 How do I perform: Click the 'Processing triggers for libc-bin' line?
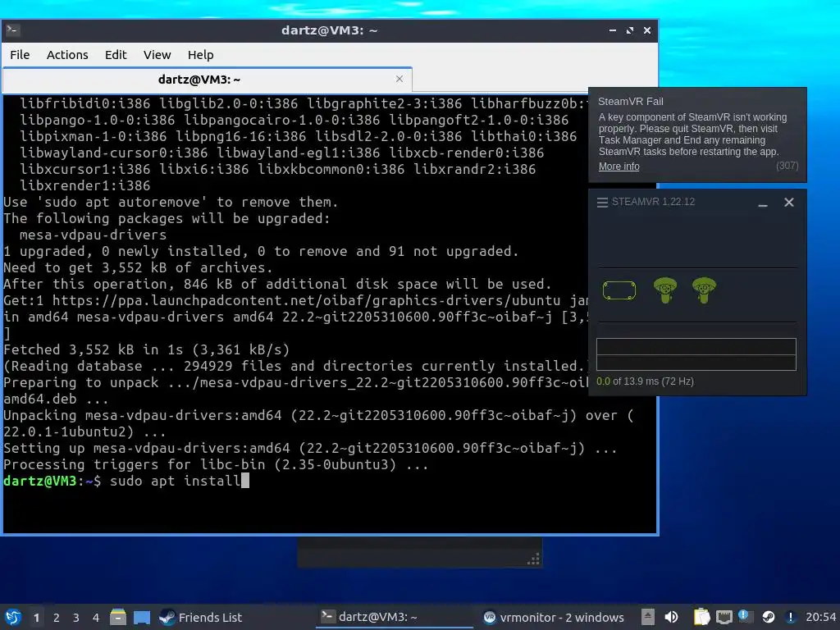[x=216, y=464]
